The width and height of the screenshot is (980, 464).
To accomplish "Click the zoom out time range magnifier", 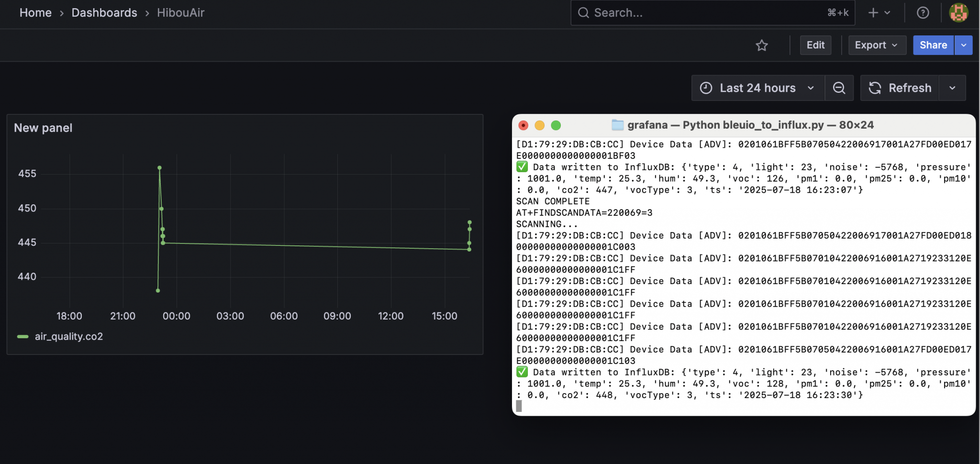I will [x=839, y=88].
